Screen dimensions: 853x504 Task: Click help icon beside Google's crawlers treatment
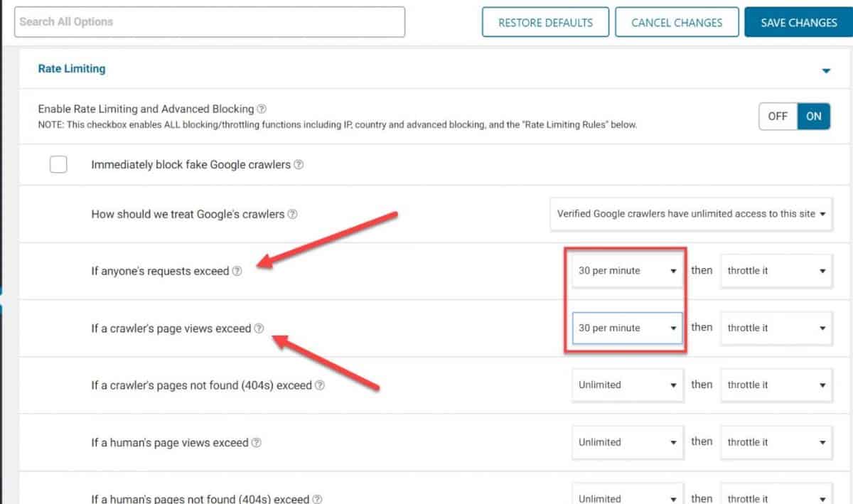(x=292, y=214)
